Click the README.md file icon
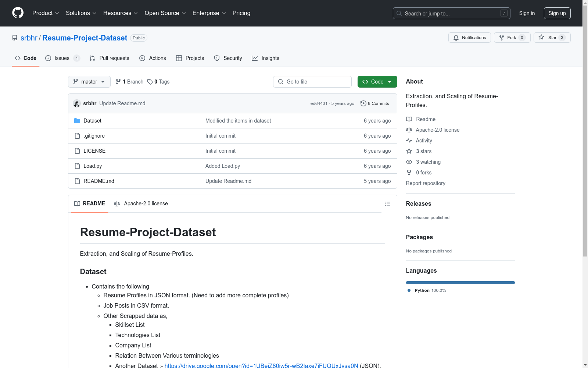The image size is (588, 368). tap(77, 181)
